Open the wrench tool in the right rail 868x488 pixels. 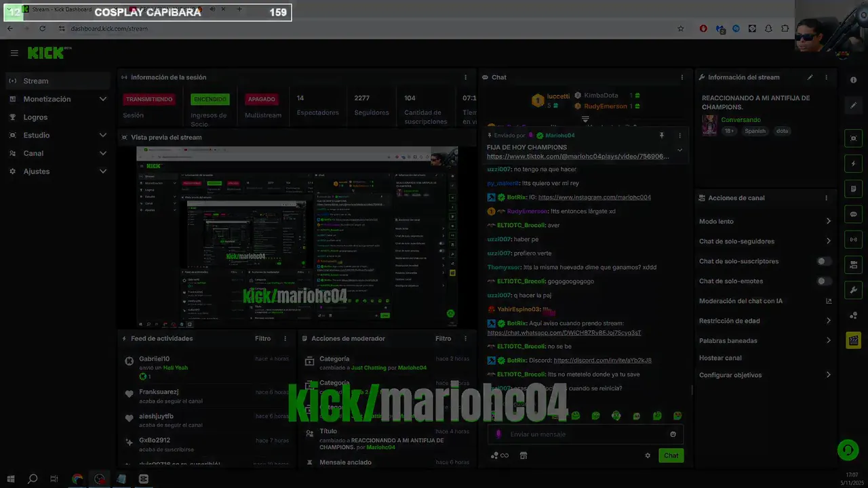pyautogui.click(x=853, y=290)
